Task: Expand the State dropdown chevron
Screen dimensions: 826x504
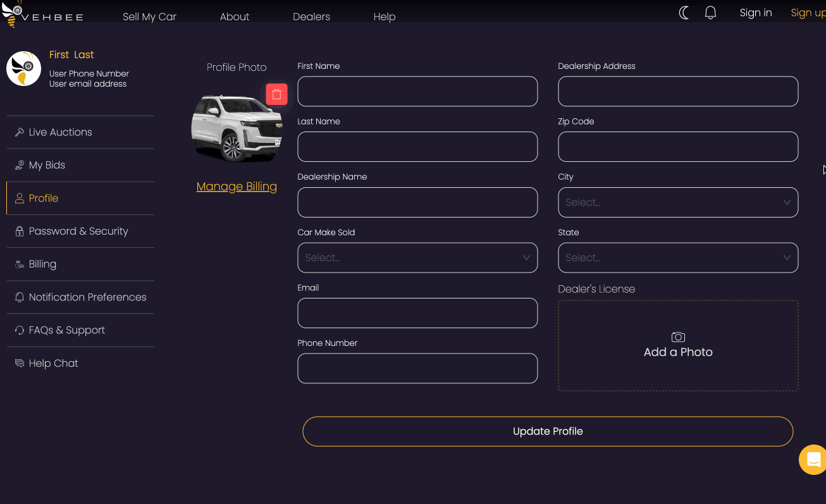Action: coord(787,258)
